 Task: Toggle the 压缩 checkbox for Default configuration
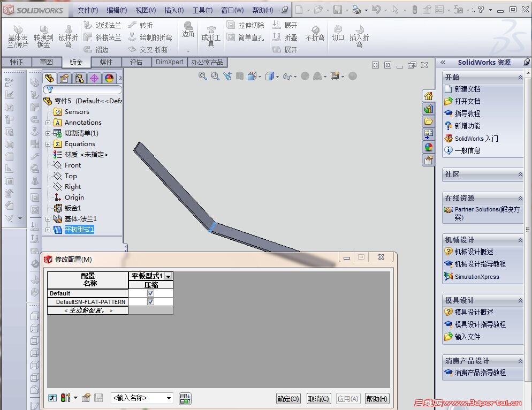(150, 293)
